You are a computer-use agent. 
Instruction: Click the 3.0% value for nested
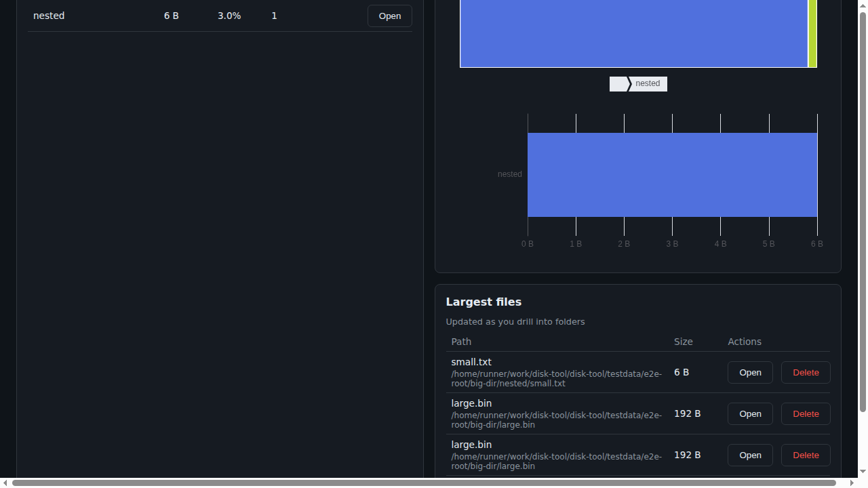pyautogui.click(x=229, y=16)
